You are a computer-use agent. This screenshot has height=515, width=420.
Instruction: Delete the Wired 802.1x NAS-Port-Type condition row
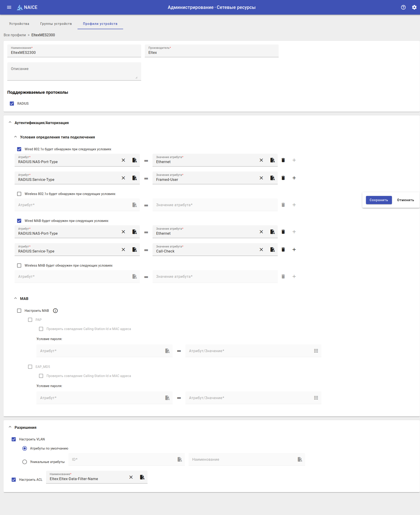click(x=283, y=160)
